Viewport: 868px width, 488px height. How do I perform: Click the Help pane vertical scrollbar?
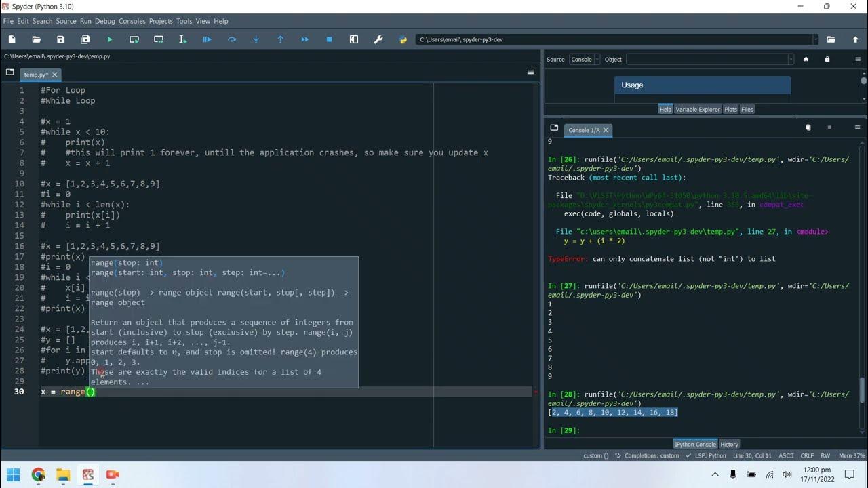pos(863,81)
